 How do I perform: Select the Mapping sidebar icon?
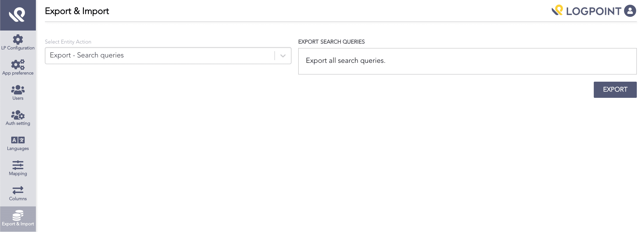tap(18, 168)
